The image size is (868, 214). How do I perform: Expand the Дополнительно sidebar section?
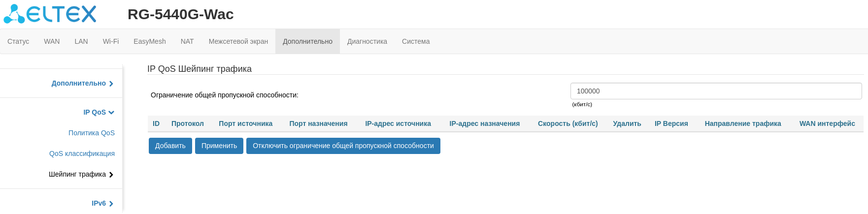[82, 83]
